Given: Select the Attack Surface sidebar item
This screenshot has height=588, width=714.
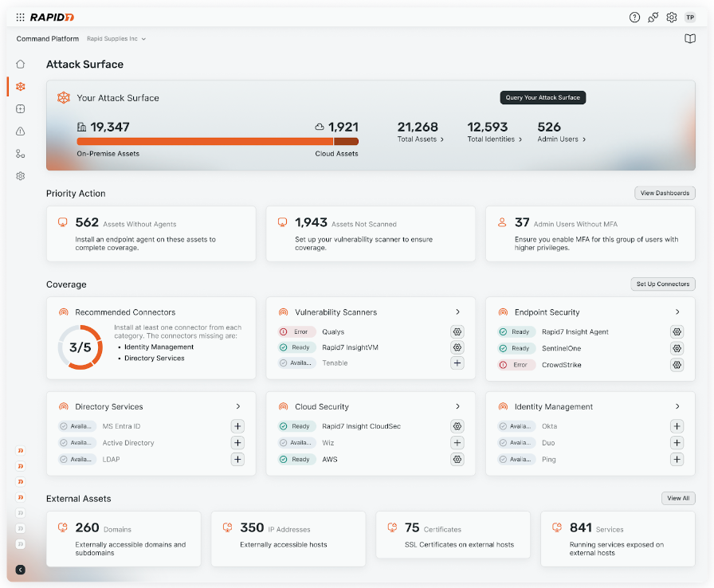Looking at the screenshot, I should click(21, 87).
